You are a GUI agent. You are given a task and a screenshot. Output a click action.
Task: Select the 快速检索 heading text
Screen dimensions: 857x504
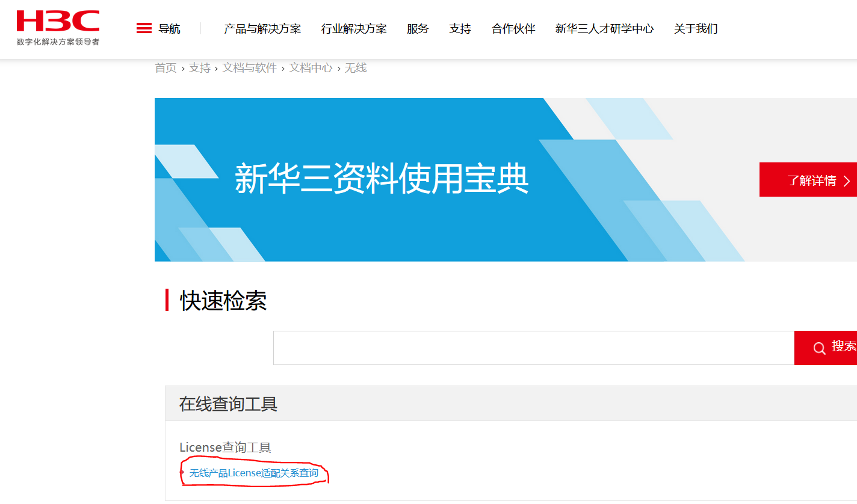tap(223, 300)
